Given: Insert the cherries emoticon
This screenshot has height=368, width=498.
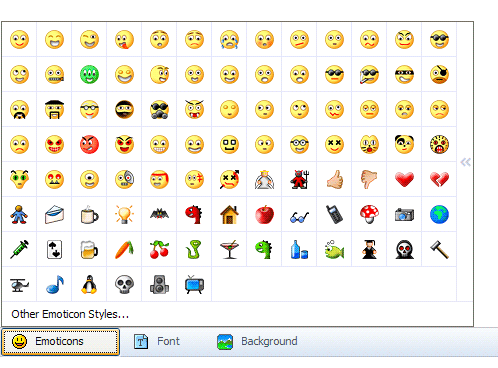Looking at the screenshot, I should coord(159,249).
